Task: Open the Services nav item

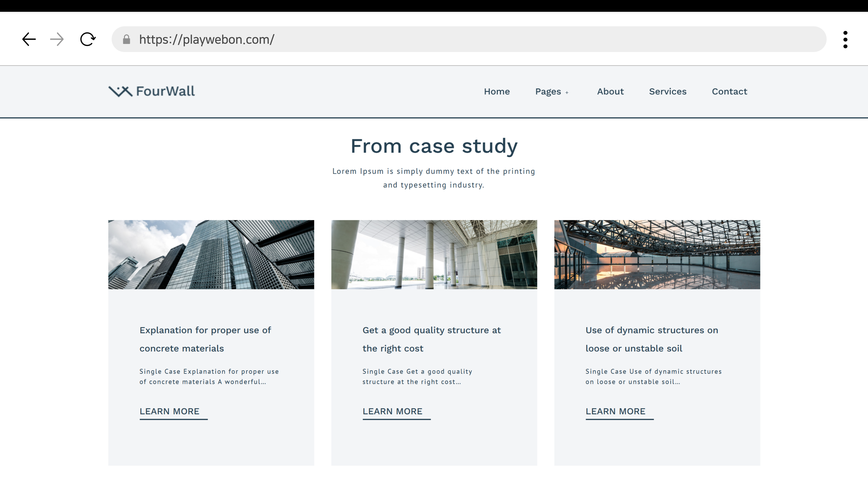Action: (x=668, y=92)
